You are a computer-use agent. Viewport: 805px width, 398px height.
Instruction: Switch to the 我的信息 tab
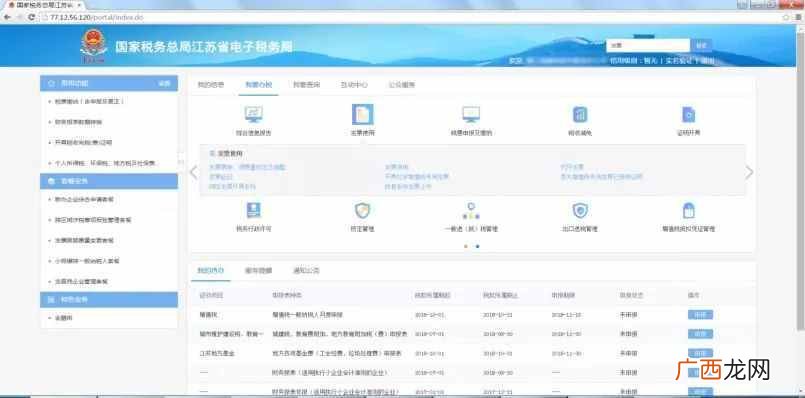(x=211, y=85)
